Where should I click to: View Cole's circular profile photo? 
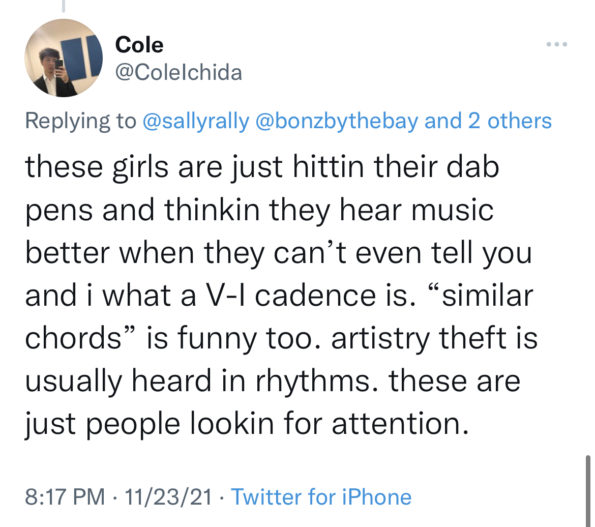63,58
